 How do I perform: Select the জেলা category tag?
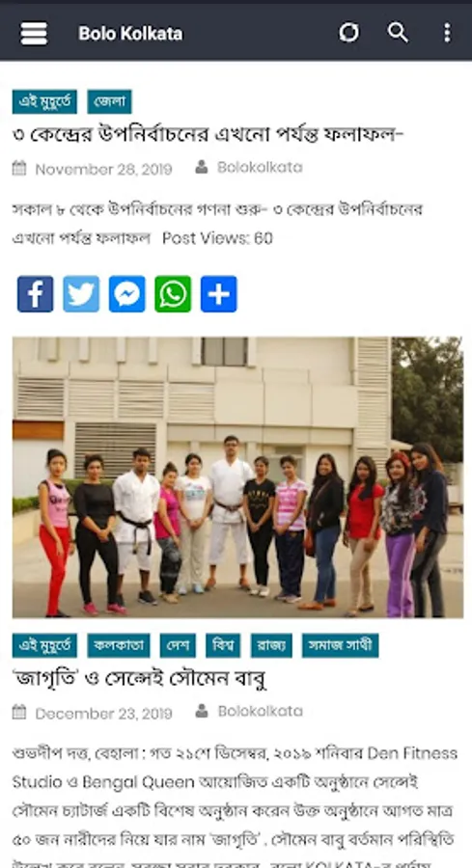pyautogui.click(x=110, y=102)
